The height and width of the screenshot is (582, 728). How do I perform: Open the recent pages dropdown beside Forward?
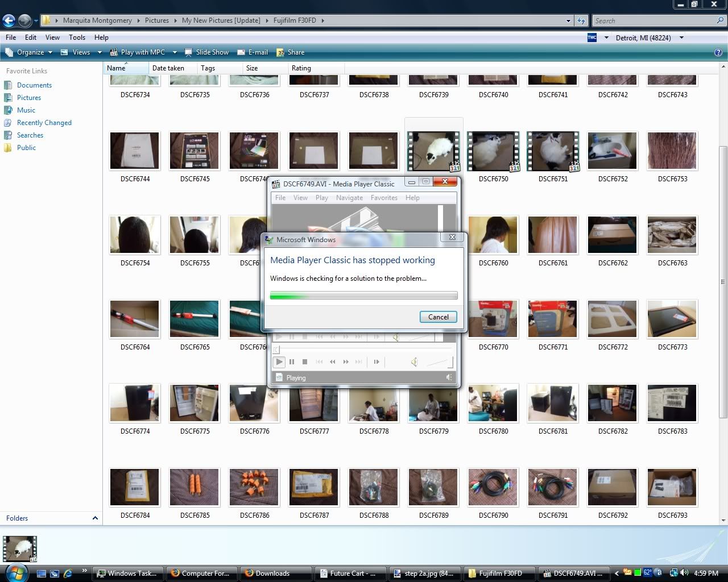36,21
